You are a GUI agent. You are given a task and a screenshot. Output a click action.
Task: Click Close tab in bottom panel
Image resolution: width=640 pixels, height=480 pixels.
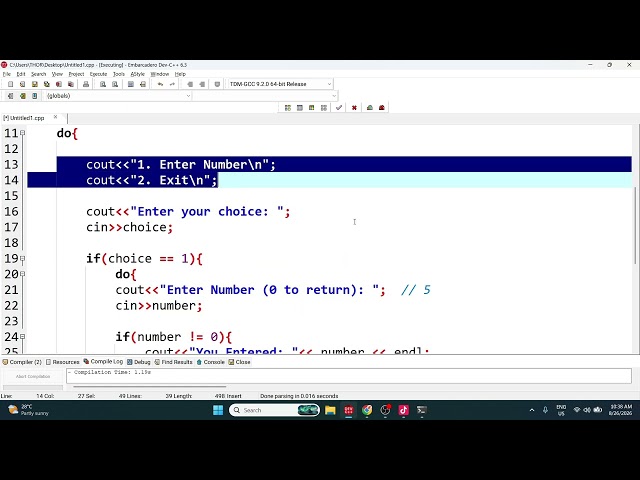tap(240, 362)
